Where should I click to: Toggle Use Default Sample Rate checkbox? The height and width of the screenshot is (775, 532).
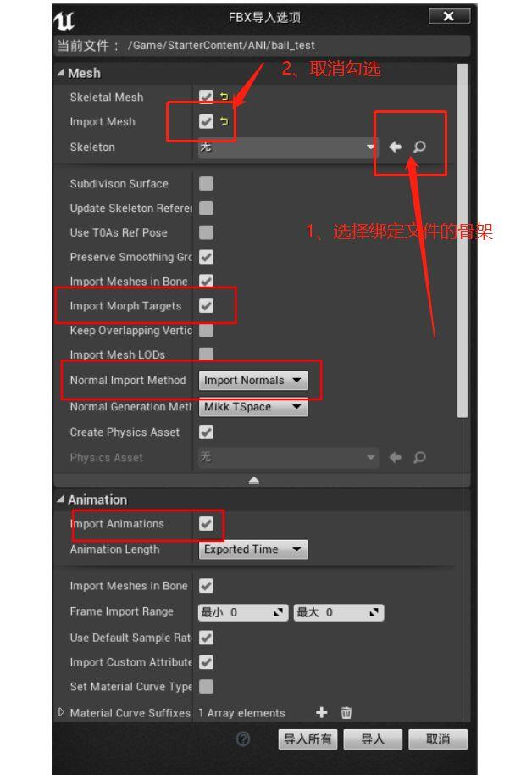tap(206, 637)
